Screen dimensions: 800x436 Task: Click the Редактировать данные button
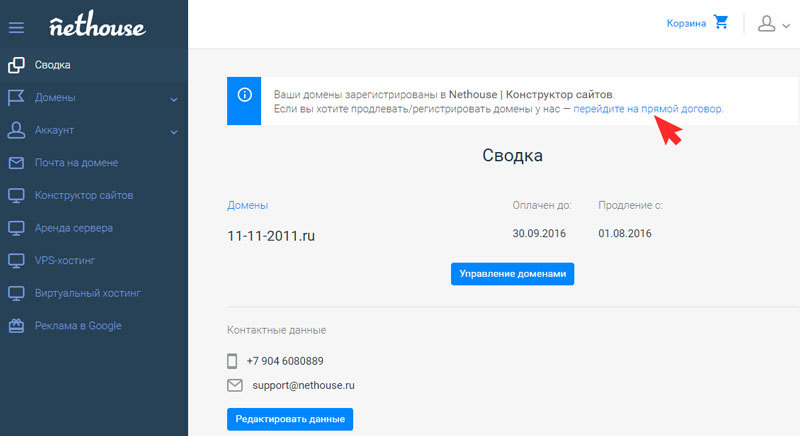coord(290,418)
